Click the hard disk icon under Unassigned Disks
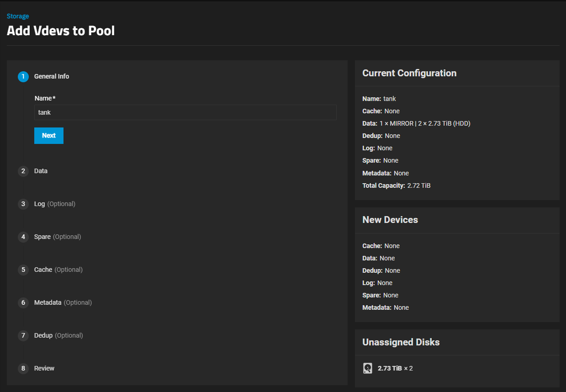Screen dimensions: 566x392 [368, 368]
